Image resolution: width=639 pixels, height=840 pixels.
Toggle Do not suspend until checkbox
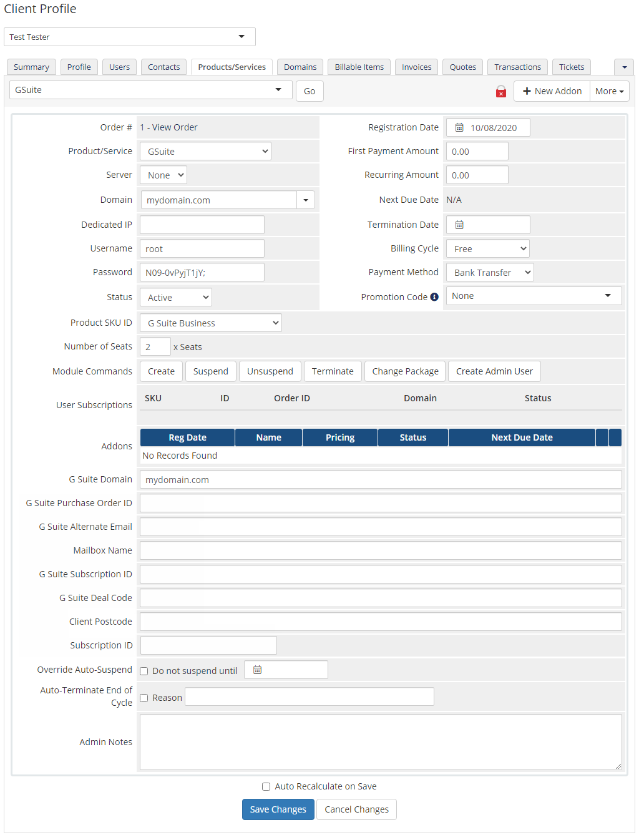pyautogui.click(x=144, y=671)
